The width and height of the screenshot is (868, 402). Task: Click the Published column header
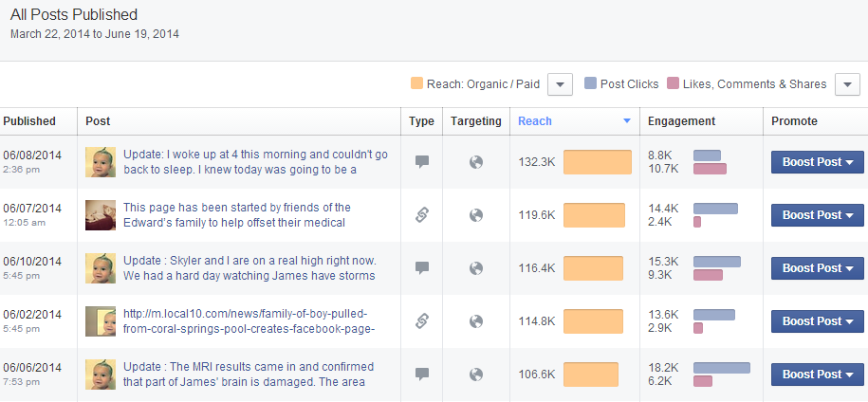click(x=29, y=121)
